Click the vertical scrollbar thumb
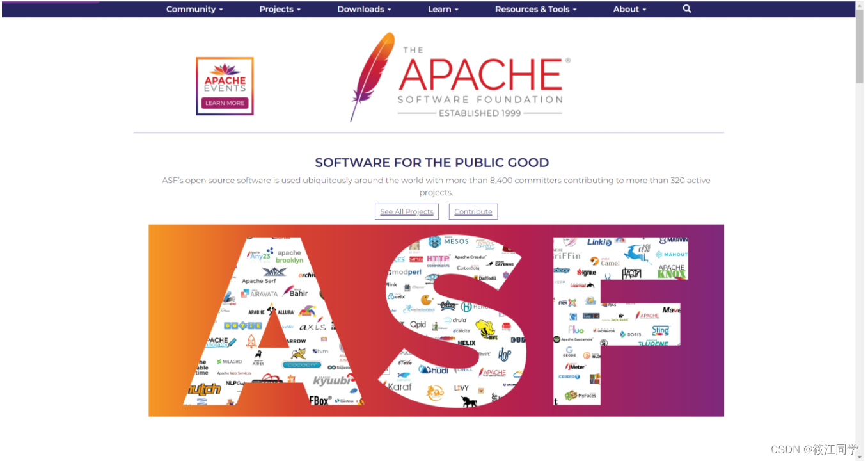This screenshot has height=461, width=868. (x=860, y=46)
